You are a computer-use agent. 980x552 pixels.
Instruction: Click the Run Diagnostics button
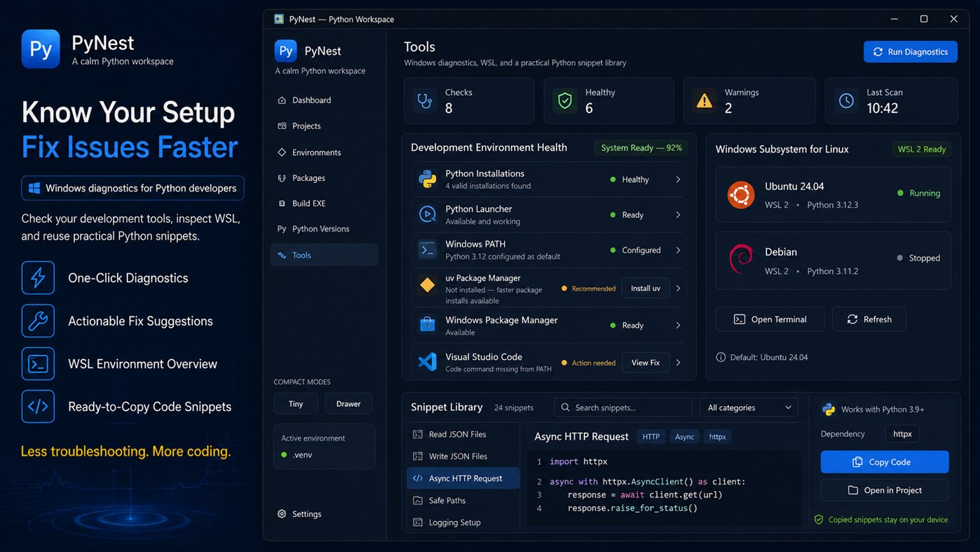[911, 52]
